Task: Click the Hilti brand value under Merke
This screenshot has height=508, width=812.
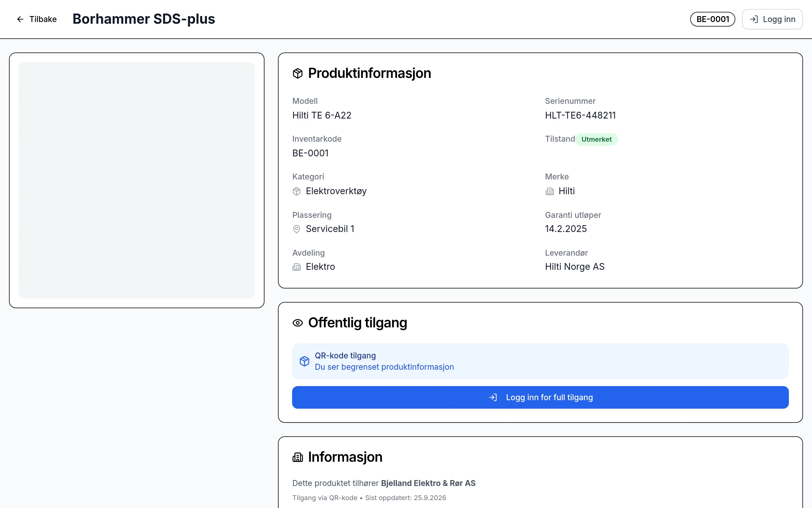Action: (566, 191)
